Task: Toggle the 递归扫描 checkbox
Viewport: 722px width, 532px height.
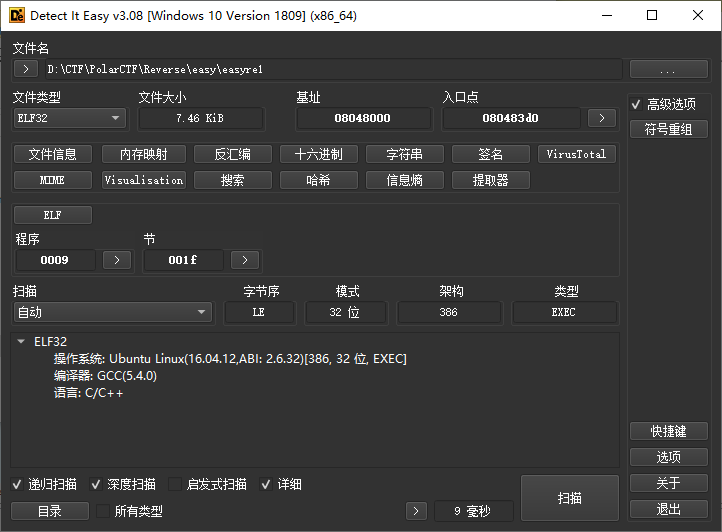Action: pos(17,484)
